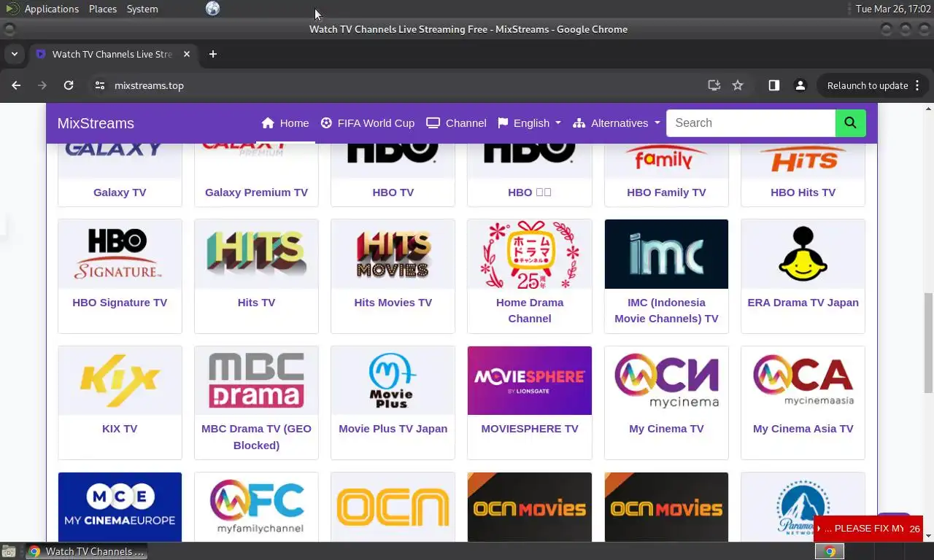Viewport: 934px width, 560px height.
Task: Open Galaxy TV link
Action: point(120,192)
